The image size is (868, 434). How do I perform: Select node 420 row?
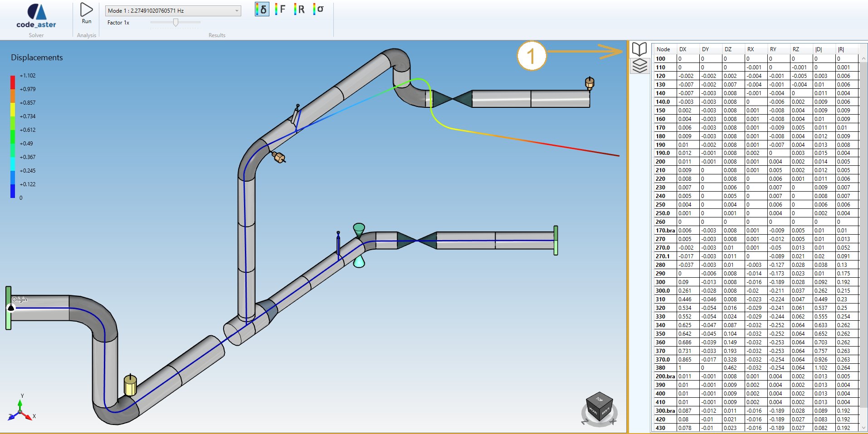pos(756,420)
